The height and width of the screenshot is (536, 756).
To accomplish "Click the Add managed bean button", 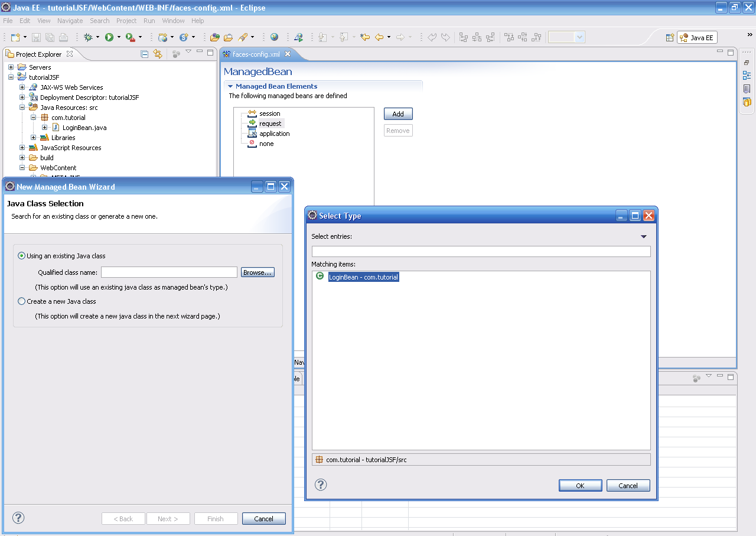I will pyautogui.click(x=398, y=114).
